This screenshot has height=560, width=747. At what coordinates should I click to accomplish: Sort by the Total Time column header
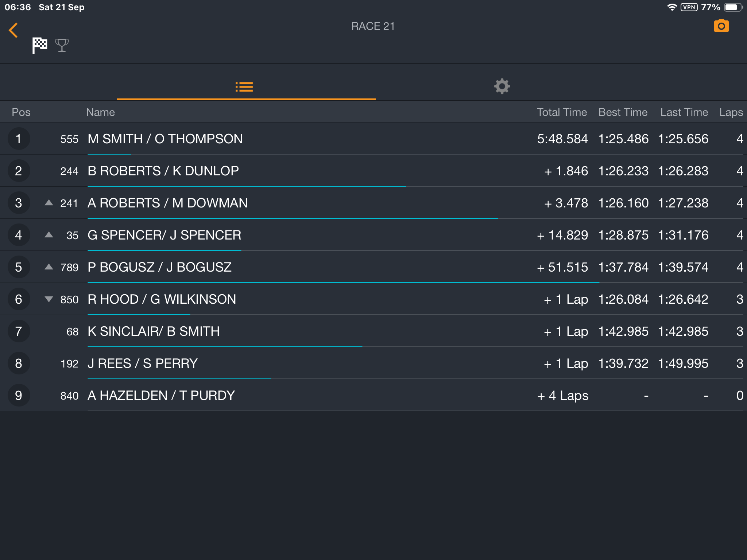pos(562,112)
